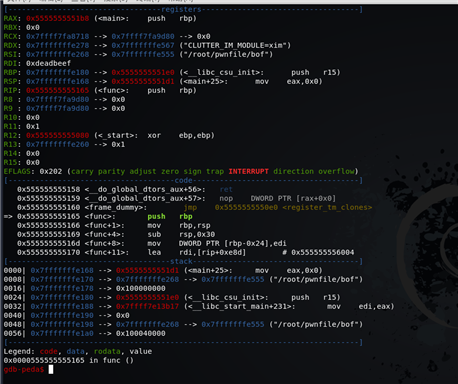Click the INTERRUPT flag in EFLAGS

tap(248, 171)
